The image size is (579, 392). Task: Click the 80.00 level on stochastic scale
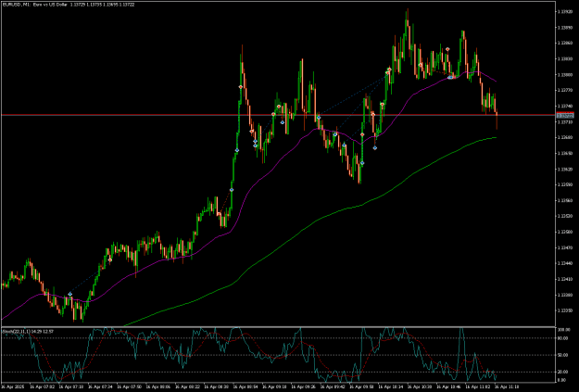pos(561,337)
